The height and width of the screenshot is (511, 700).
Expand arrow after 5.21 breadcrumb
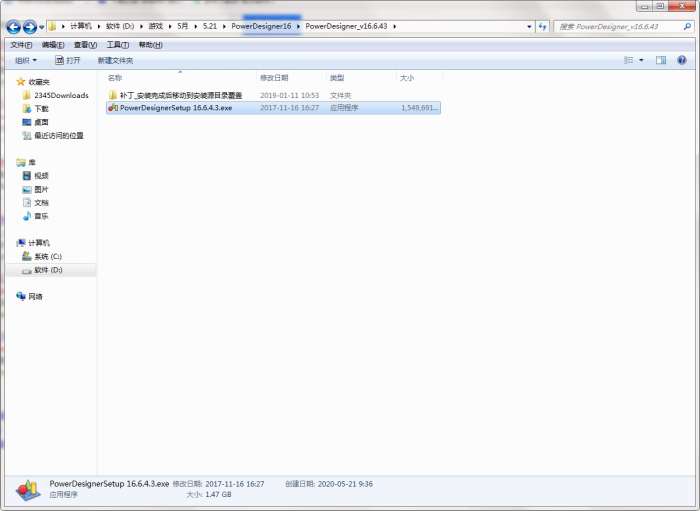click(224, 26)
